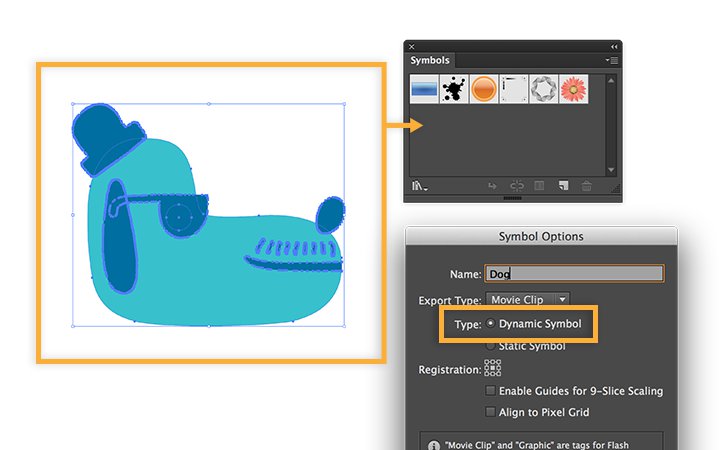Select the blue gradient bar symbol
Viewport: 725px width, 450px height.
424,89
